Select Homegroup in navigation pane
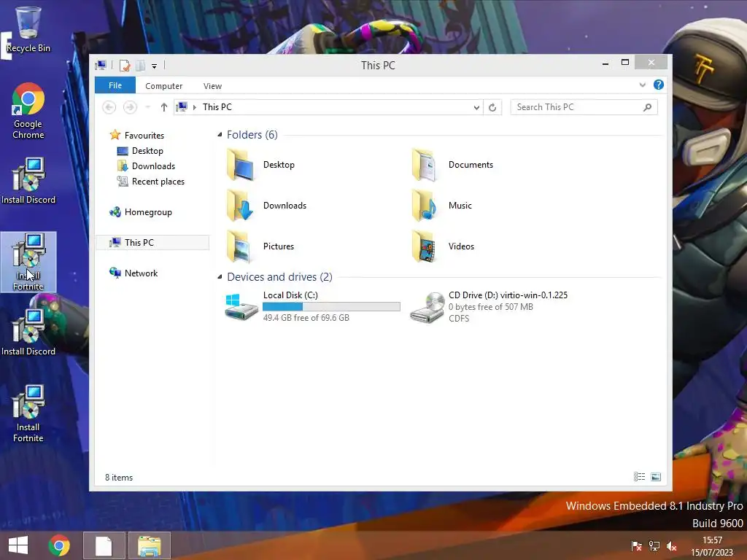 pyautogui.click(x=147, y=212)
